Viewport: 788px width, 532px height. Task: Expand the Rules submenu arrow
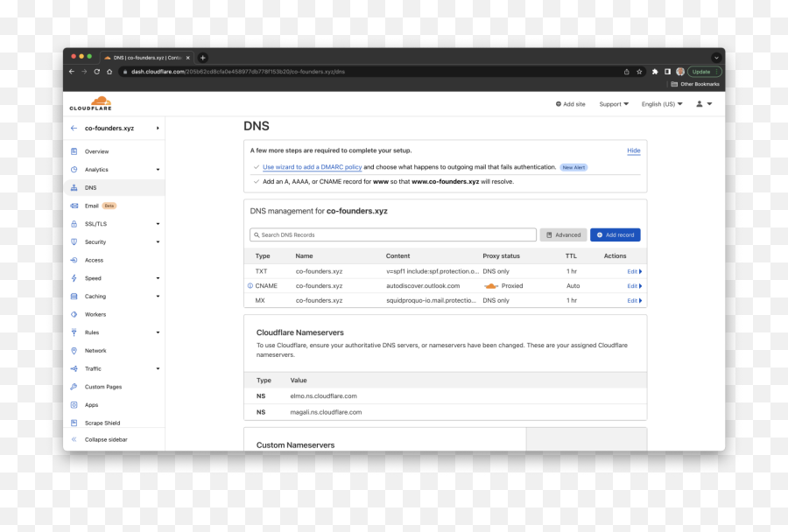click(158, 332)
